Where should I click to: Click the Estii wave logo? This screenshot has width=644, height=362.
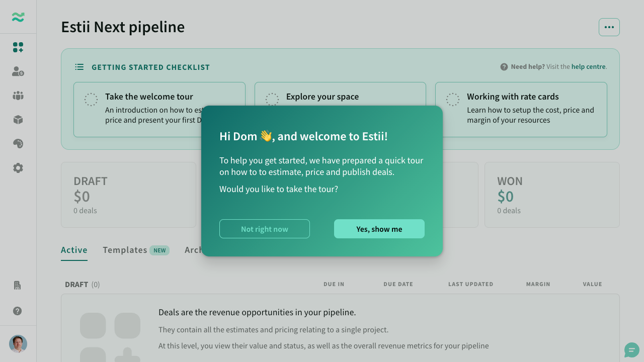[18, 17]
